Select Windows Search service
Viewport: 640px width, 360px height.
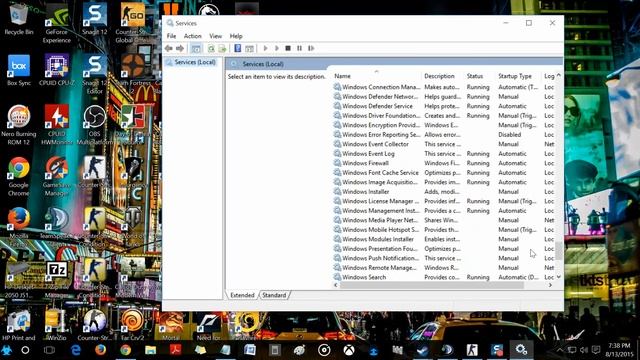pos(444,277)
